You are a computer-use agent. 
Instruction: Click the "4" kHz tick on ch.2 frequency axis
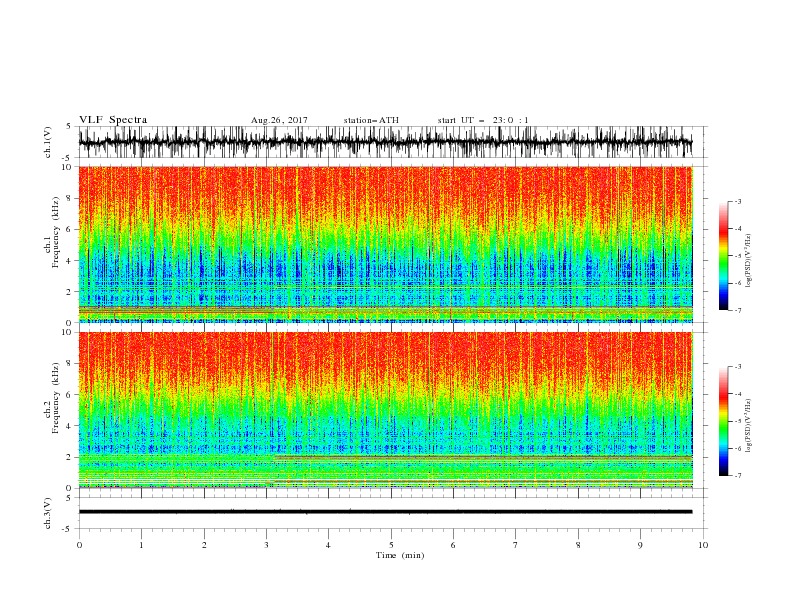click(x=70, y=426)
